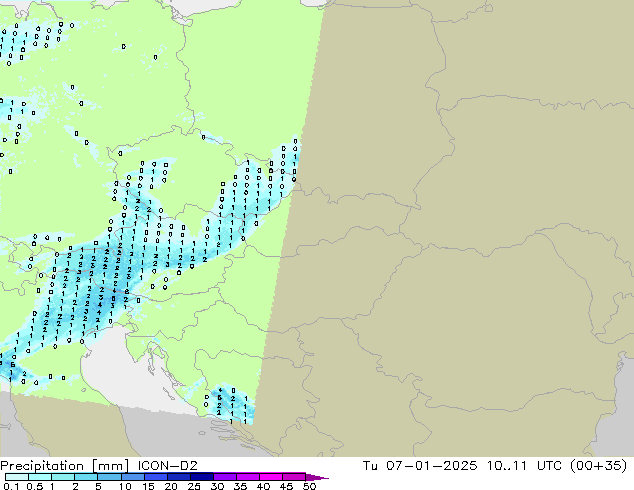This screenshot has width=634, height=490.
Task: Click the legend label '0.5'
Action: 35,486
